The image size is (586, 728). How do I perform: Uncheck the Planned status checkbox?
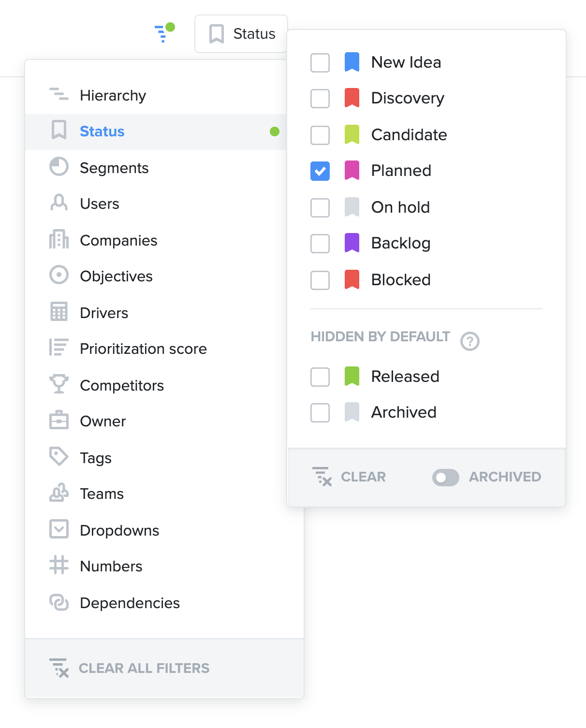[320, 171]
